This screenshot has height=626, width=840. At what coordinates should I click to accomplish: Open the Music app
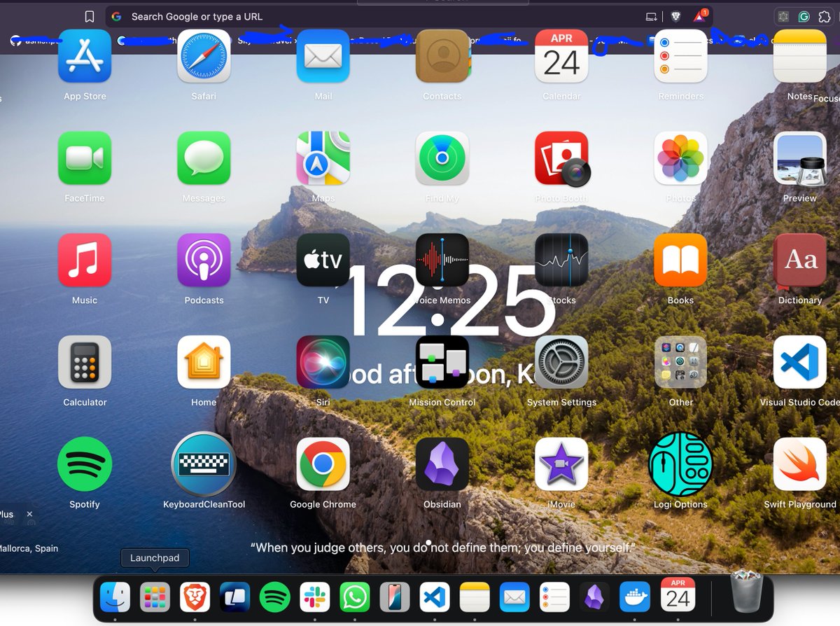click(x=85, y=260)
